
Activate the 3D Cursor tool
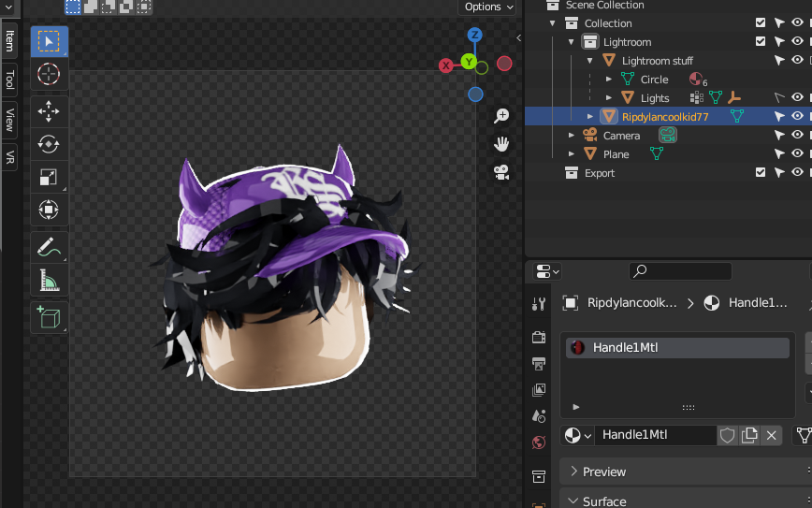click(49, 74)
